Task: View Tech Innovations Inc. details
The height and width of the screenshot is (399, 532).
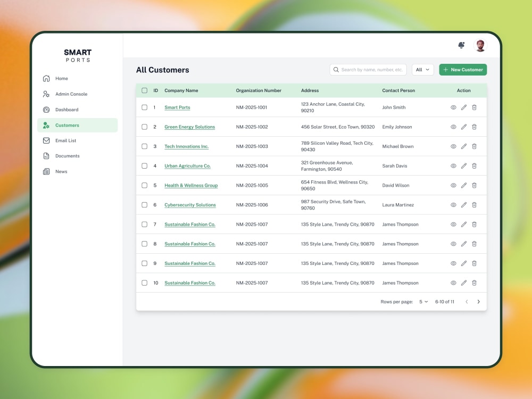Action: point(453,147)
